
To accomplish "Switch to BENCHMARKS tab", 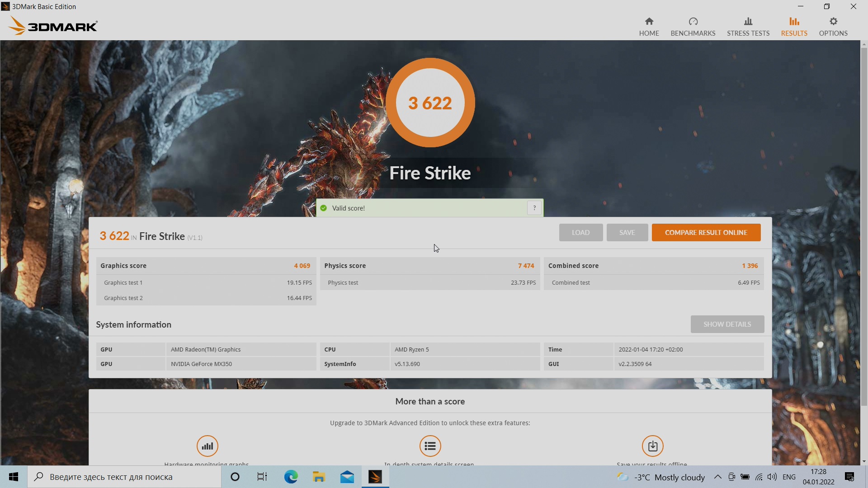I will (x=693, y=27).
